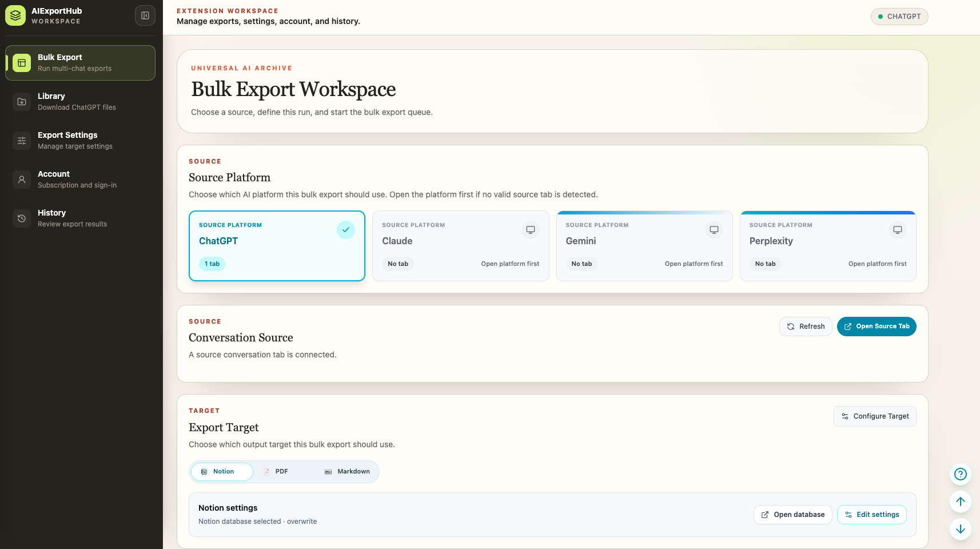Open the Library menu item
This screenshot has width=980, height=549.
(80, 102)
